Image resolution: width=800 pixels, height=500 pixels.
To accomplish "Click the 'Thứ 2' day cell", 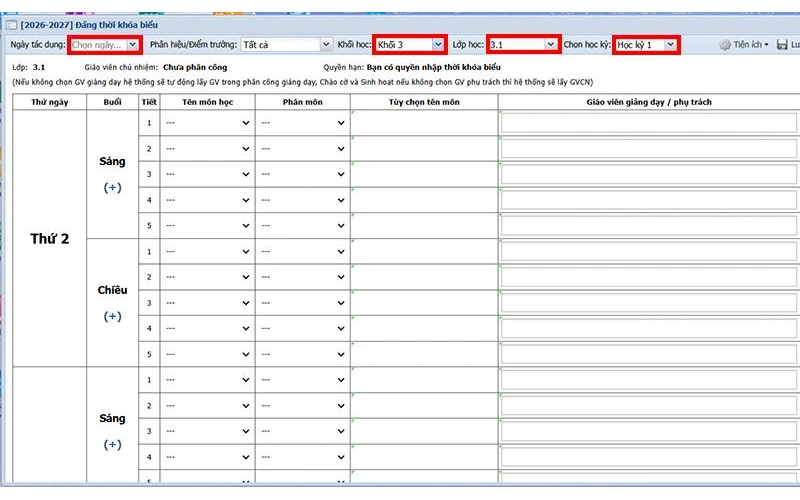I will [x=49, y=238].
